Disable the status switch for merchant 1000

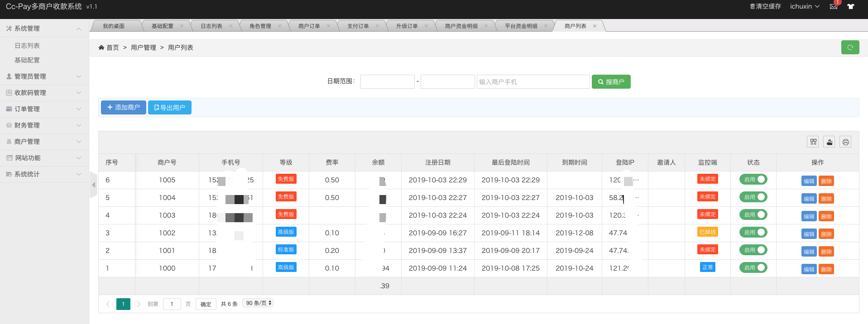coord(753,268)
